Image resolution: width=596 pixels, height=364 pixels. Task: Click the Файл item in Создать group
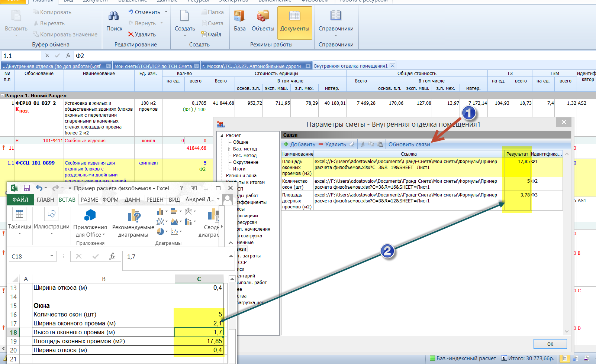[x=211, y=35]
